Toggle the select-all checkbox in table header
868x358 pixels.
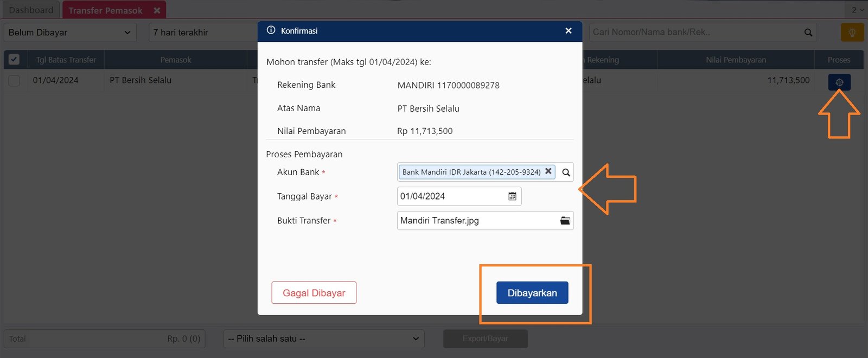[14, 60]
